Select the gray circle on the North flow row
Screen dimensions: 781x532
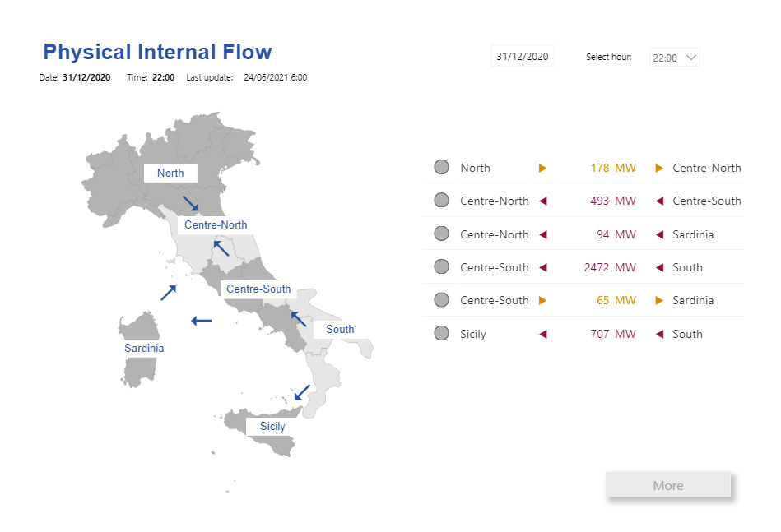[441, 167]
